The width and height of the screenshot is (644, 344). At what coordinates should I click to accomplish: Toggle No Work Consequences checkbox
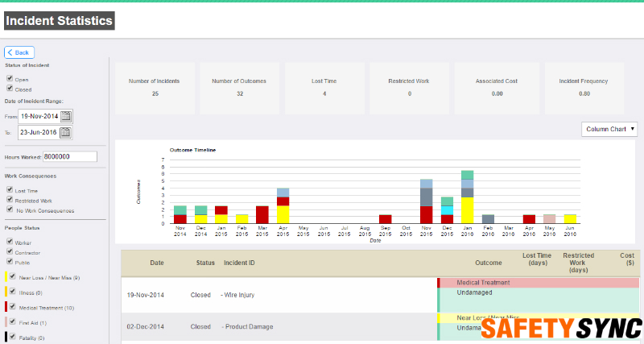pyautogui.click(x=10, y=210)
